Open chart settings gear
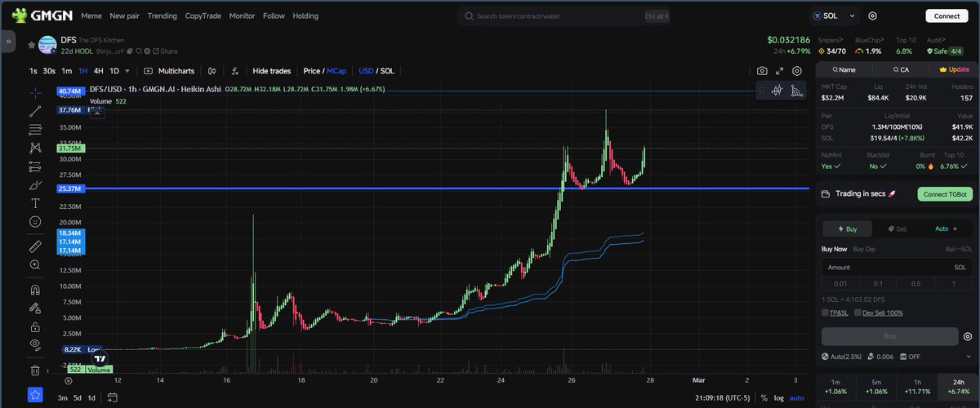 pyautogui.click(x=797, y=72)
